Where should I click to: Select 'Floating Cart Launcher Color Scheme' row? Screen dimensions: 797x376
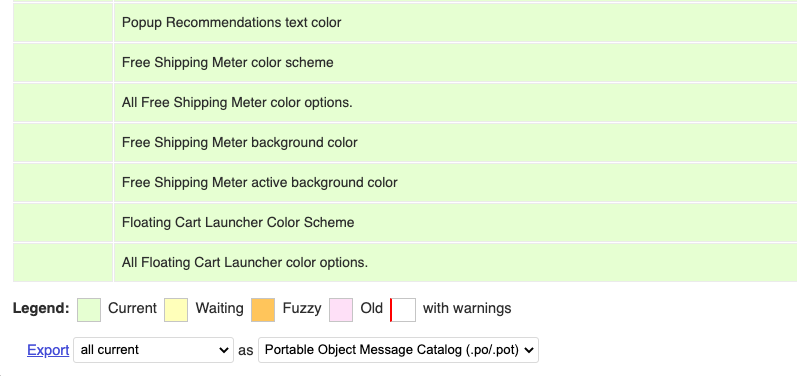(455, 223)
